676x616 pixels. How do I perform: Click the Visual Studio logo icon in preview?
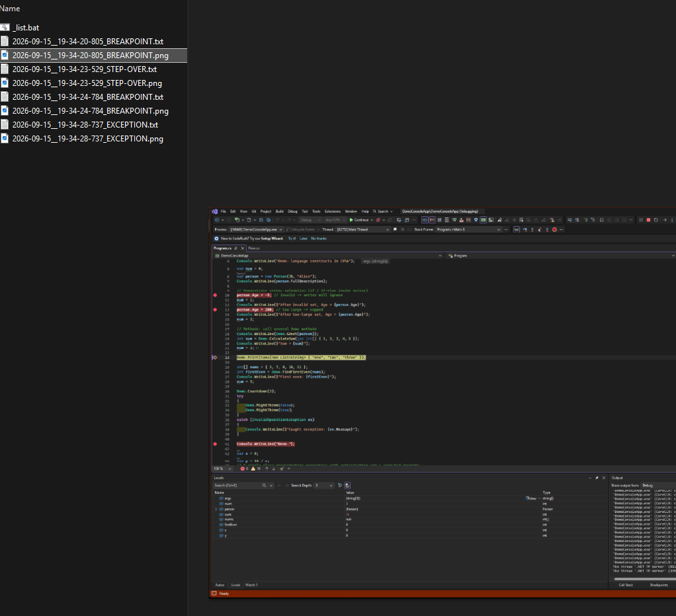point(215,212)
